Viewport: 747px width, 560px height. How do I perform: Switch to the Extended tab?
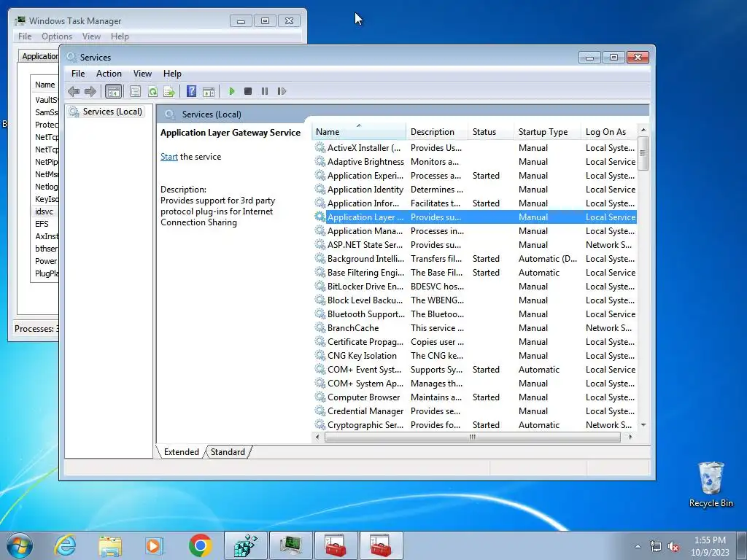point(182,452)
